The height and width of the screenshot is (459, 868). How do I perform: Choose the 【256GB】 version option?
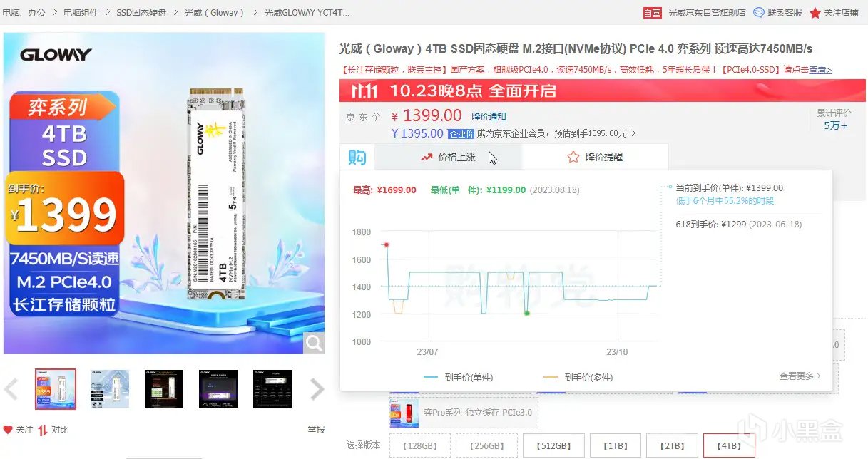pos(487,445)
